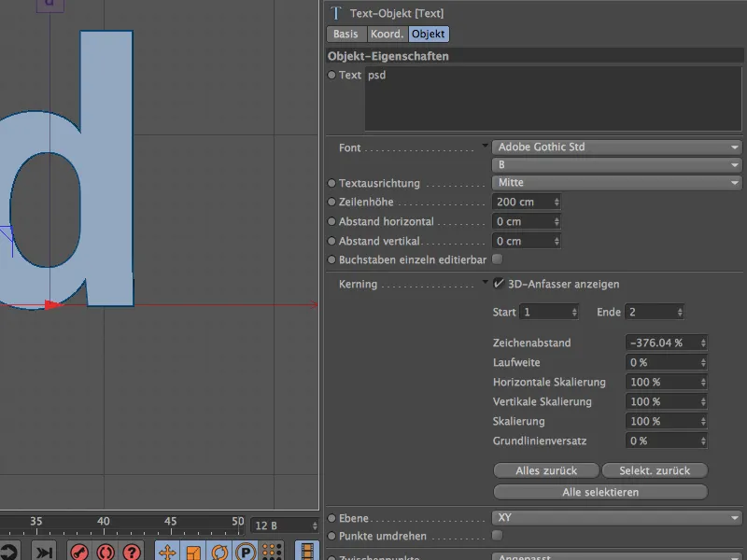Toggle Ebene animation dot
This screenshot has width=747, height=560.
click(331, 518)
